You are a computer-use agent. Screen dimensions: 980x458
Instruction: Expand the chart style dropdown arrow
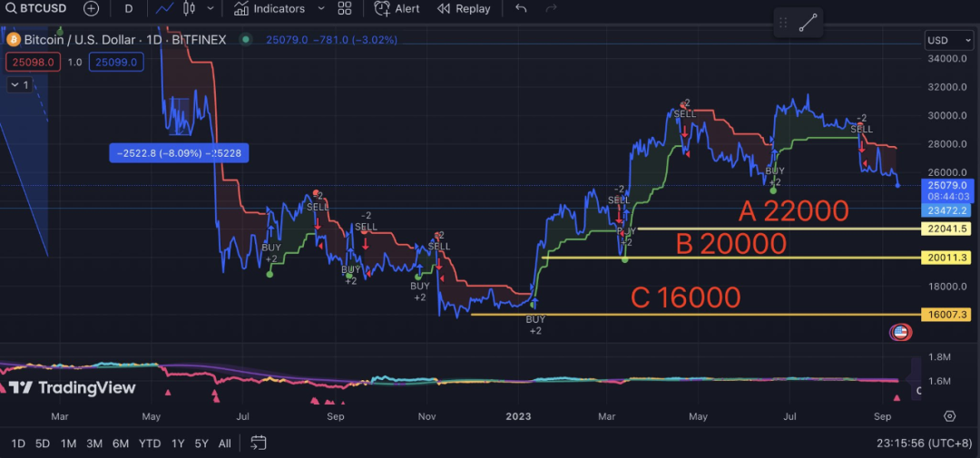pos(211,9)
